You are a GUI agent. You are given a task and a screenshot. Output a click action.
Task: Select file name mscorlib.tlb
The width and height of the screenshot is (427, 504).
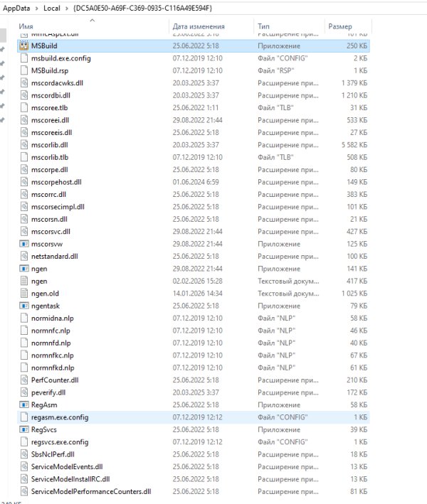tap(50, 158)
